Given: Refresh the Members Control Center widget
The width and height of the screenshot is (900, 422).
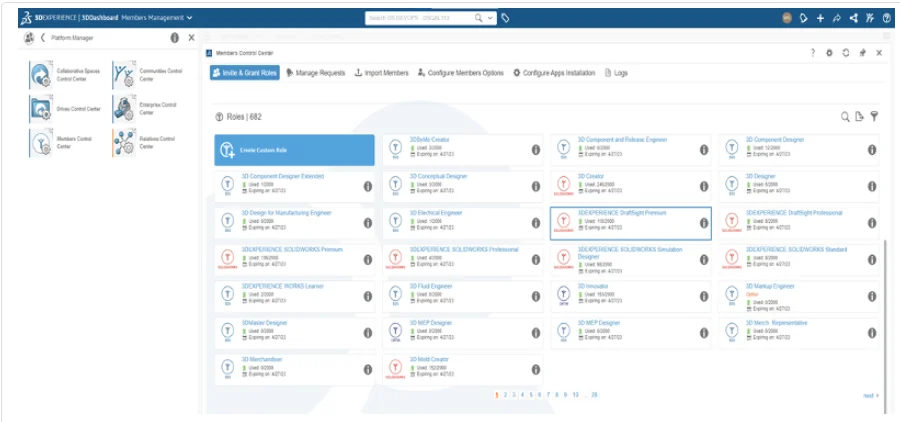Looking at the screenshot, I should click(845, 53).
